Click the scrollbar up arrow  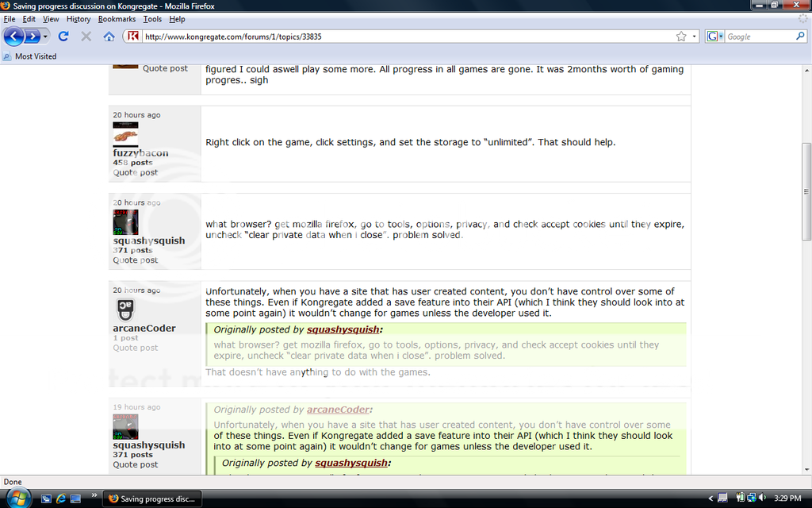point(806,70)
